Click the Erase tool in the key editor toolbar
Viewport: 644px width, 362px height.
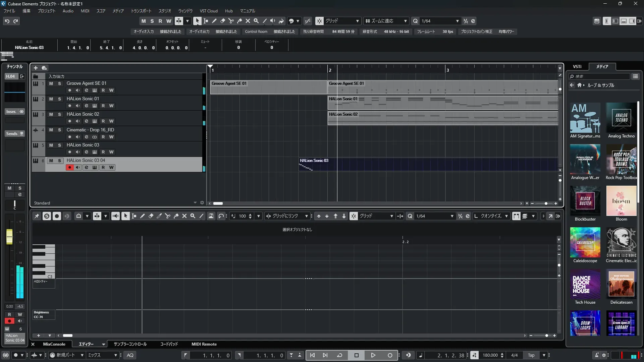[x=151, y=216]
